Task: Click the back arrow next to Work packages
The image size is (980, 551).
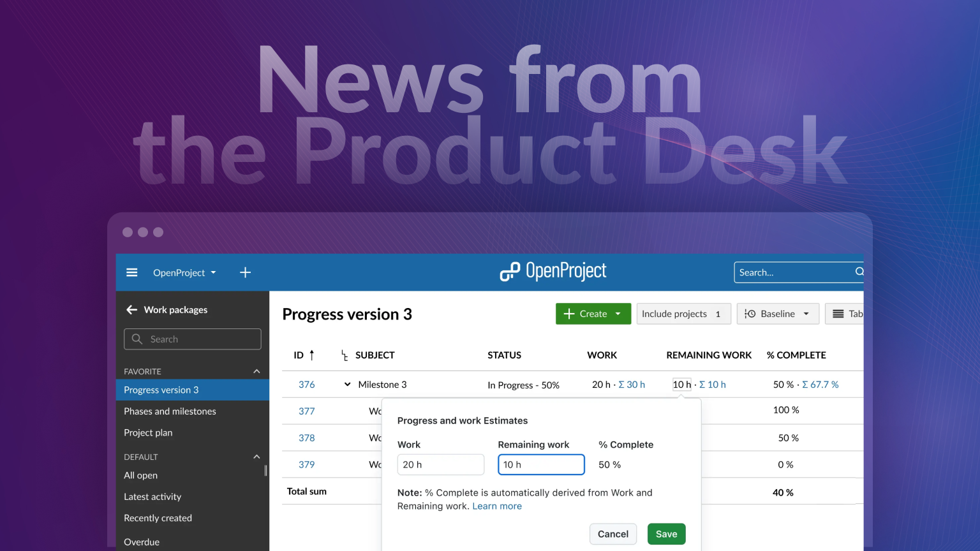Action: tap(131, 309)
